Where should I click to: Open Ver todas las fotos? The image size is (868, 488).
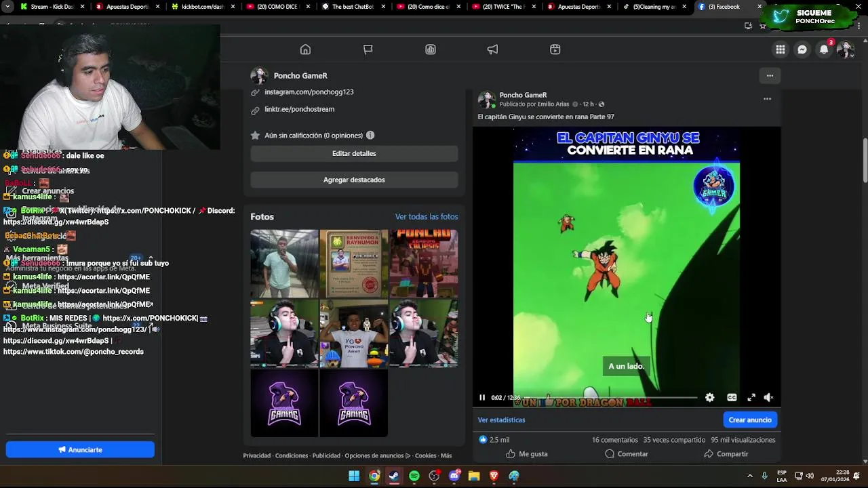tap(427, 217)
